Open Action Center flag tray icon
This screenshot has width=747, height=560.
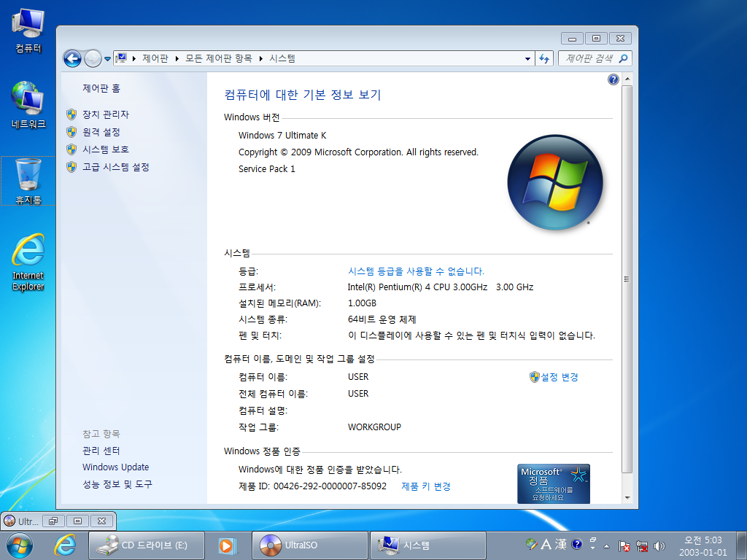point(624,545)
